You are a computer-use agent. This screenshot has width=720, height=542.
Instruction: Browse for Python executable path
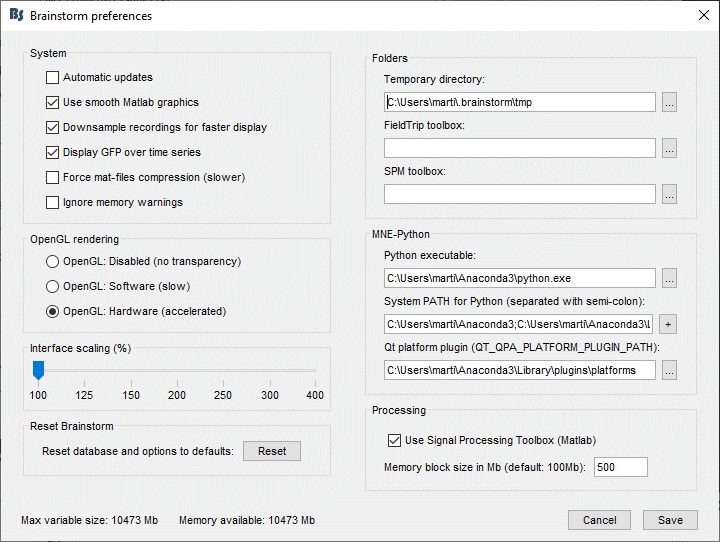point(670,278)
